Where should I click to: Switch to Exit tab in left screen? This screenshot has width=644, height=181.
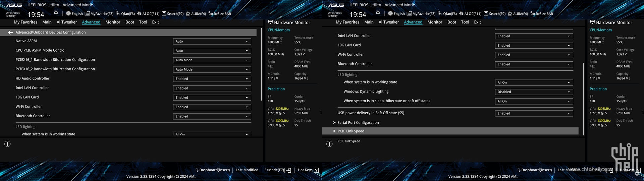click(155, 22)
